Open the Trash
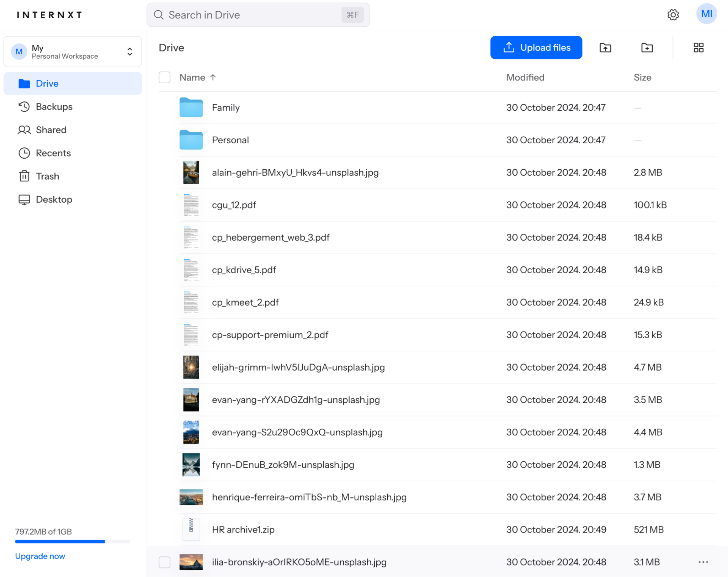728x577 pixels. [73, 176]
